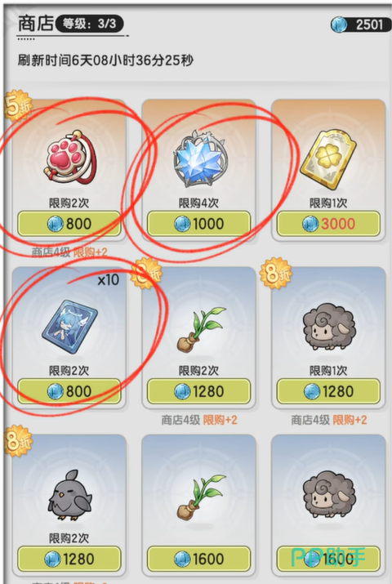392x584 pixels.
Task: Select the grey sheep priced 1600
Action: 329,494
